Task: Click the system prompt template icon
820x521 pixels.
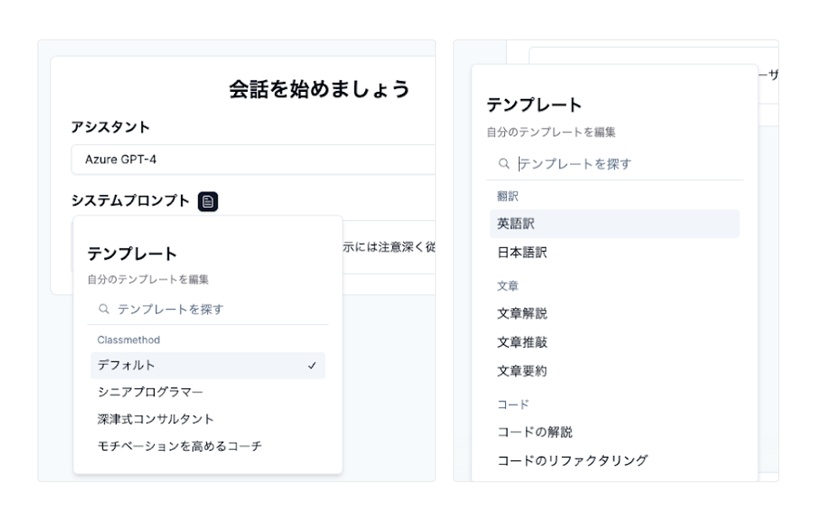Action: tap(208, 202)
